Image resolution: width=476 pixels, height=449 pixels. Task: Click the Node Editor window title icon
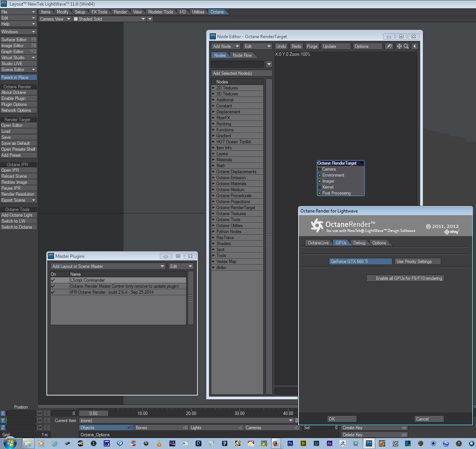tap(213, 36)
